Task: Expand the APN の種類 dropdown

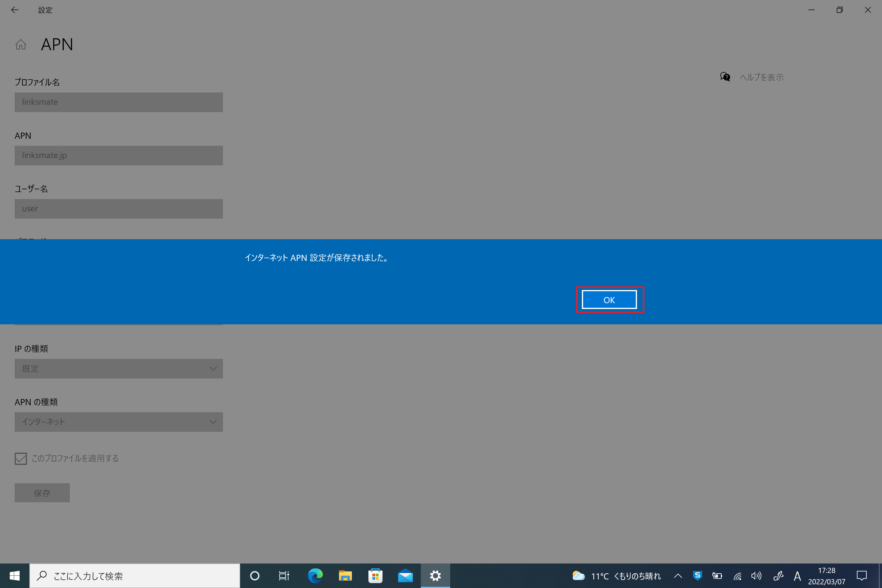Action: click(119, 422)
